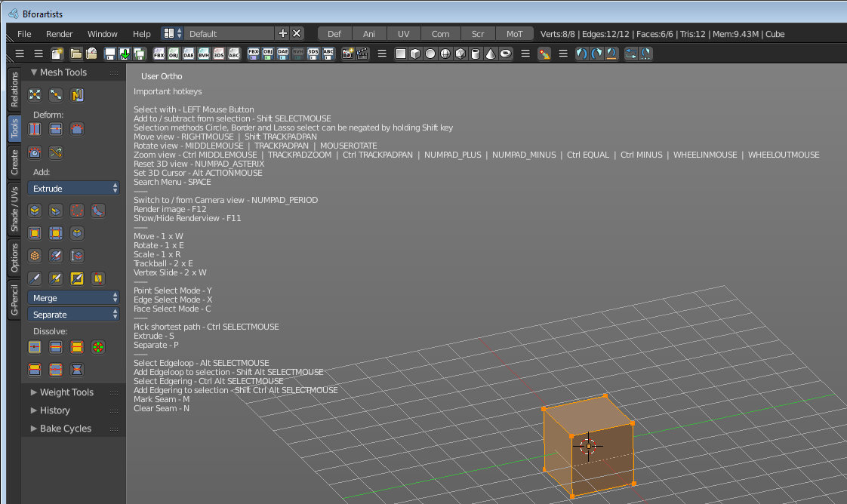Screen dimensions: 847x504
Task: Add an icosphere primitive
Action: pyautogui.click(x=460, y=54)
